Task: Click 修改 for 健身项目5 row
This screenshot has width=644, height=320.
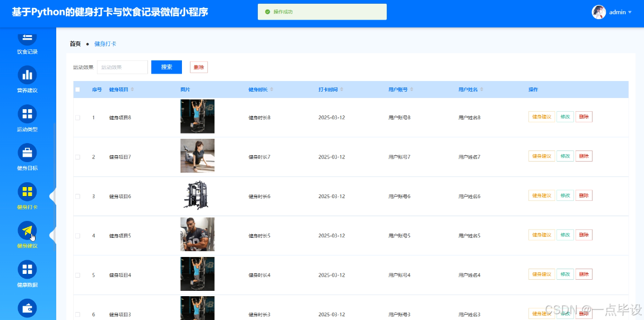Action: (565, 235)
